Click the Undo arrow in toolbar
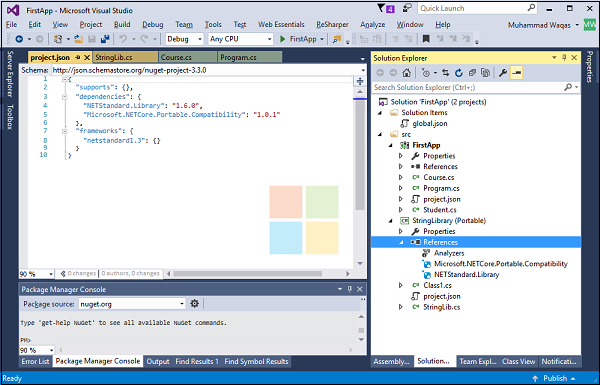The image size is (600, 385). pyautogui.click(x=123, y=39)
